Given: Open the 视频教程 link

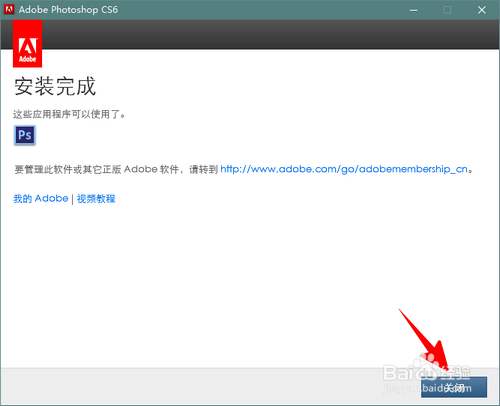Looking at the screenshot, I should [96, 199].
